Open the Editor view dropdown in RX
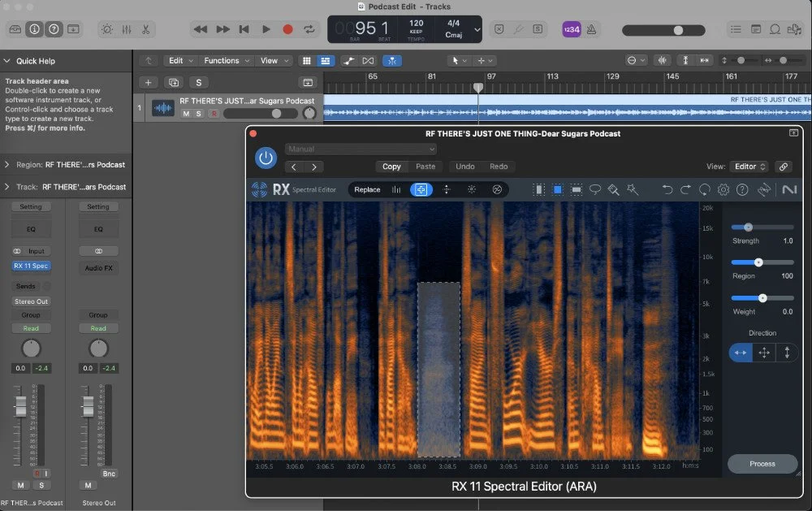 (748, 166)
